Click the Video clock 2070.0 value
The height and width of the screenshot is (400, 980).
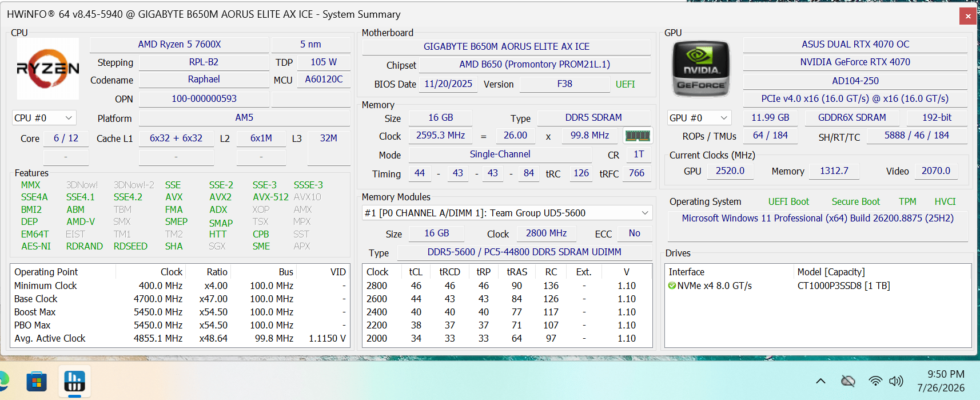(x=935, y=171)
